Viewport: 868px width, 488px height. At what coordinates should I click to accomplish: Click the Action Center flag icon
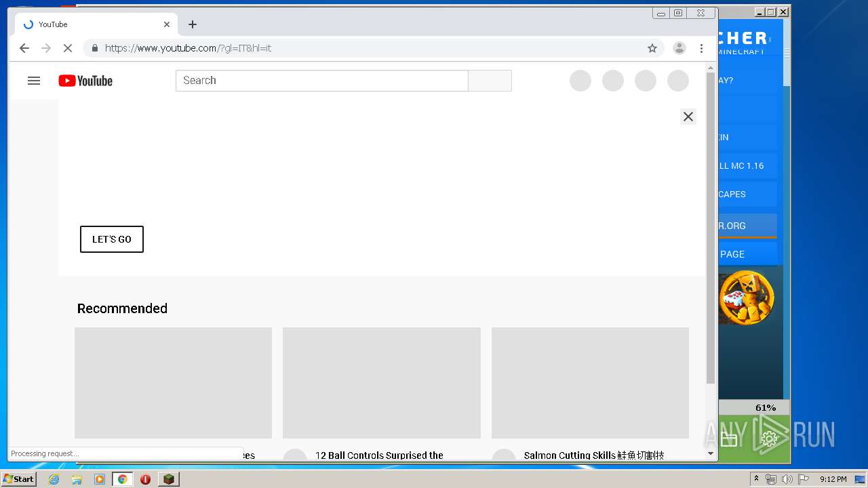pos(804,479)
